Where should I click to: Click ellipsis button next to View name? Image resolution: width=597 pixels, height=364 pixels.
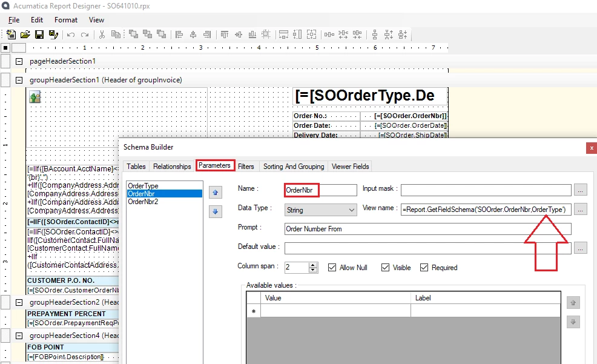click(580, 209)
